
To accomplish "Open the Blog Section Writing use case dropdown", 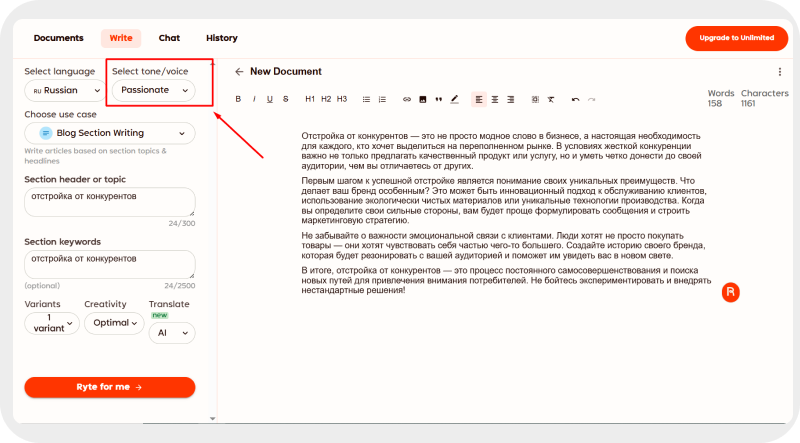I will (110, 133).
